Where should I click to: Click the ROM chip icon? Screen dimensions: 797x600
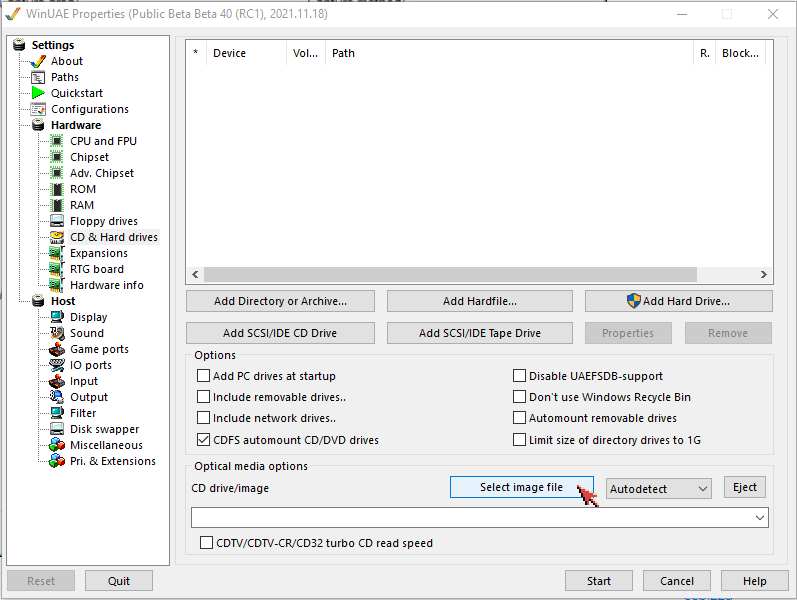[57, 189]
